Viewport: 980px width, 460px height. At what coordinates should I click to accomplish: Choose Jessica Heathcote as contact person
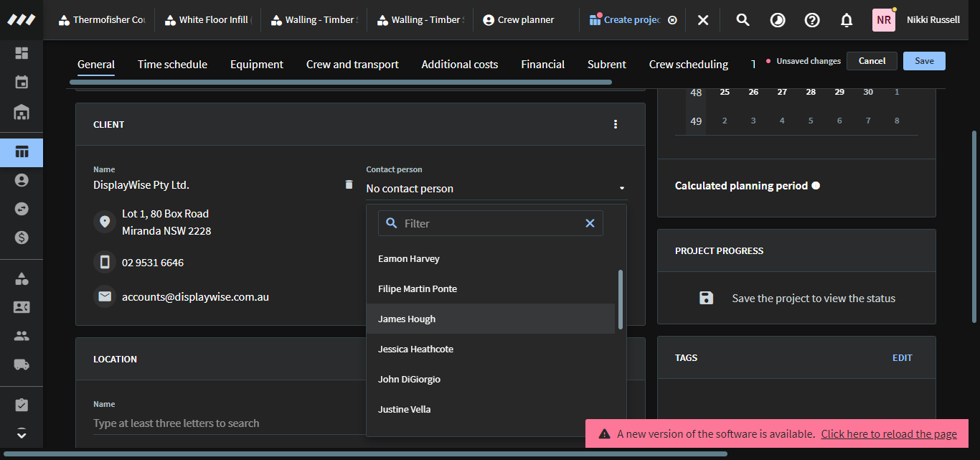point(415,349)
